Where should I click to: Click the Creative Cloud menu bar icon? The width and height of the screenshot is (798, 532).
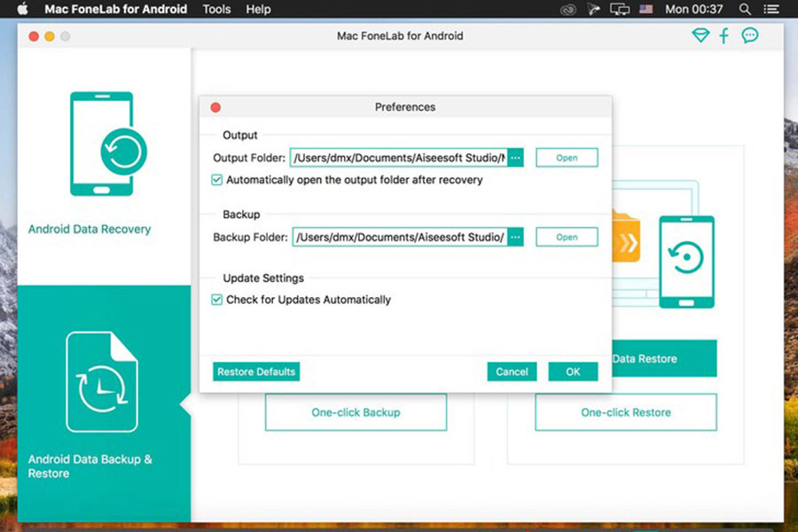click(568, 9)
